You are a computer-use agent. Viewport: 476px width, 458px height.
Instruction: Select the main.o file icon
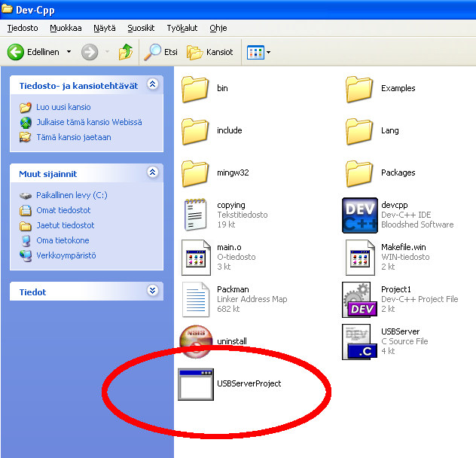[x=196, y=258]
